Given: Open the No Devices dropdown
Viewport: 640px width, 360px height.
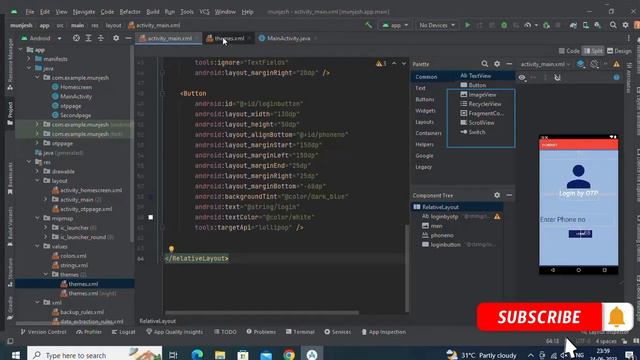Looking at the screenshot, I should pyautogui.click(x=436, y=25).
